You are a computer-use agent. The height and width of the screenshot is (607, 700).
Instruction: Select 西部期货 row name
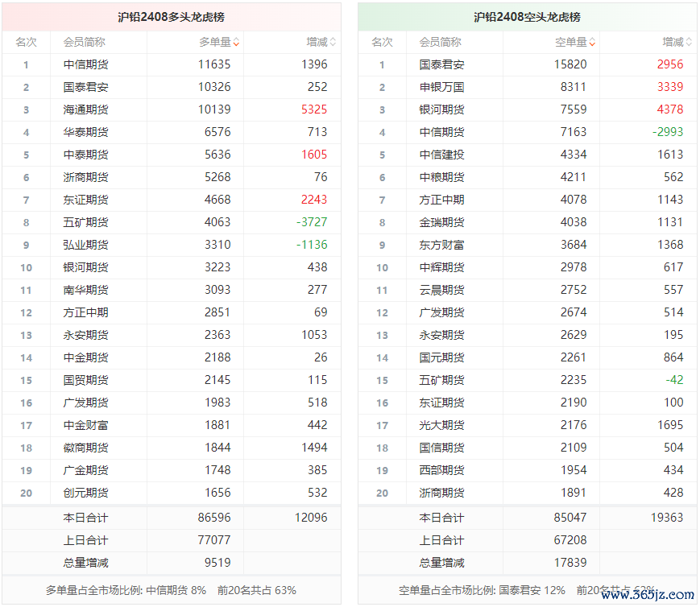(x=441, y=470)
